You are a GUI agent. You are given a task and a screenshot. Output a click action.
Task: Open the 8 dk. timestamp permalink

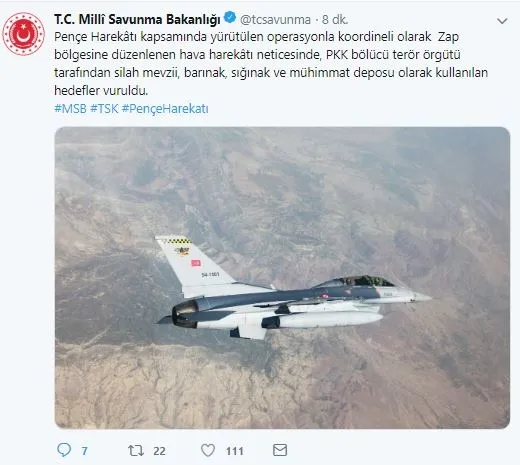tap(335, 20)
